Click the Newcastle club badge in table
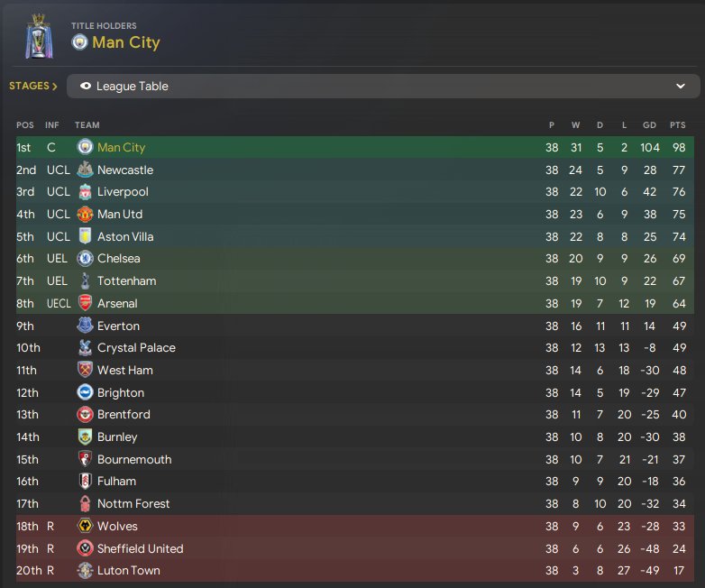This screenshot has width=705, height=588. (x=85, y=170)
